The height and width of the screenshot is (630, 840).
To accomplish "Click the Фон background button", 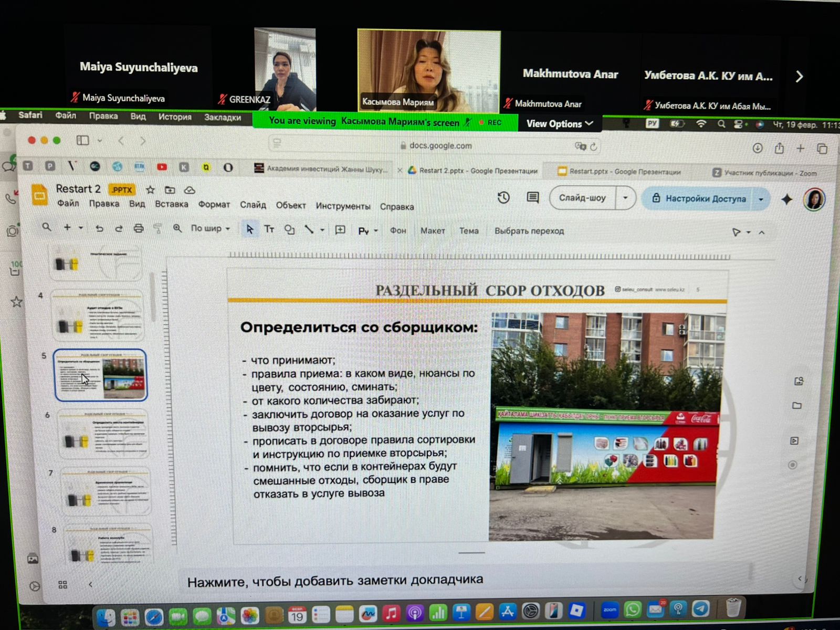I will pos(398,230).
